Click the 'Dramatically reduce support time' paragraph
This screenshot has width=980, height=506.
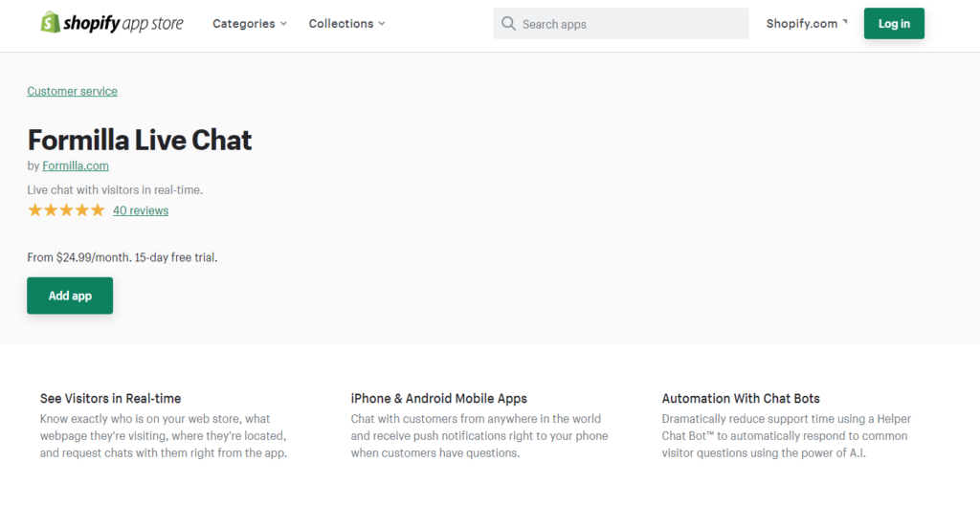[x=787, y=436]
